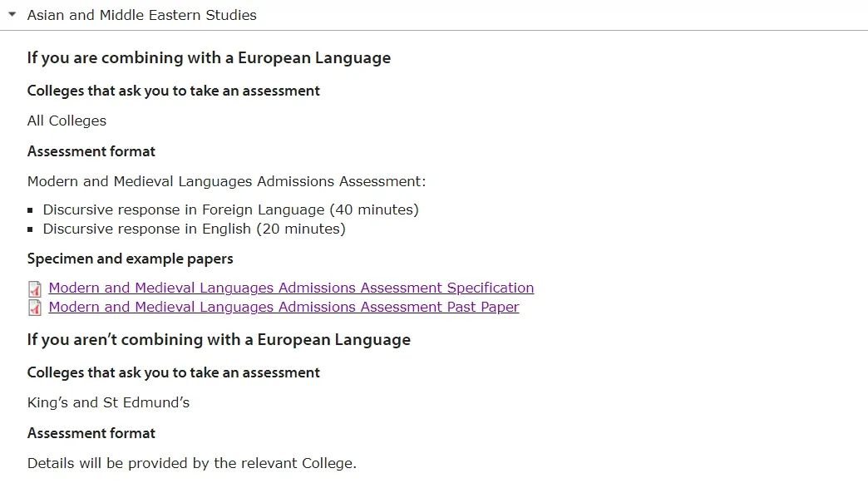Screen dimensions: 868x483
Task: Click heading 'If you are combining with a European Language'
Action: 209,58
